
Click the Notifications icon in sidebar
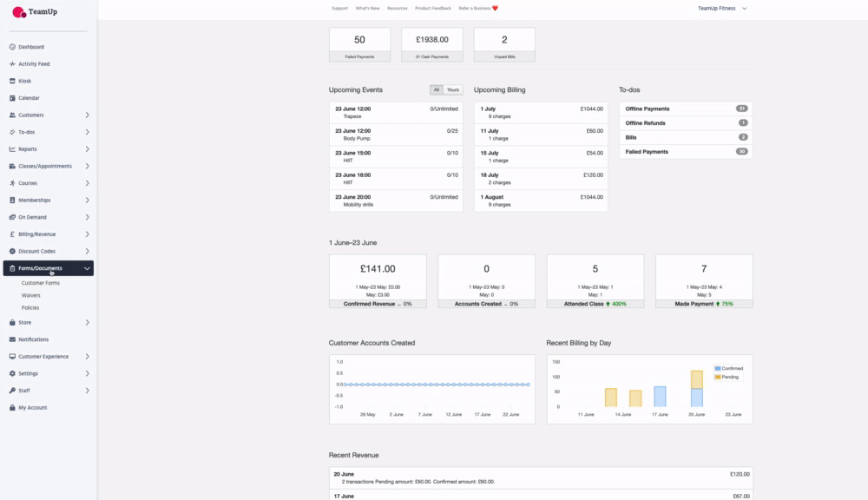[x=11, y=339]
